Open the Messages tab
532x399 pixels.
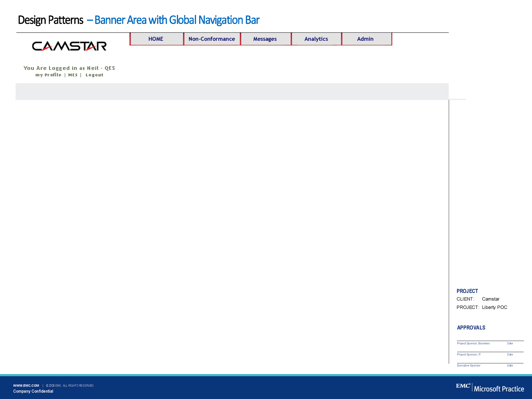265,39
